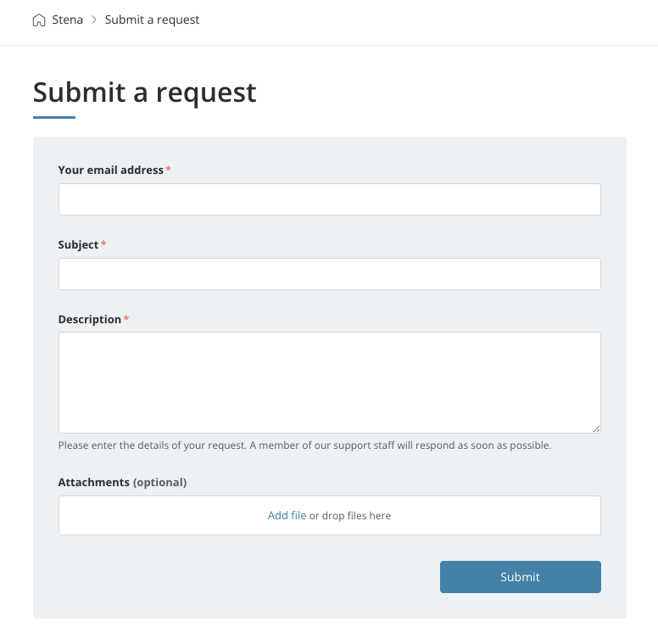The width and height of the screenshot is (658, 644).
Task: Click the 'Attachments (optional)' label
Action: coord(122,482)
